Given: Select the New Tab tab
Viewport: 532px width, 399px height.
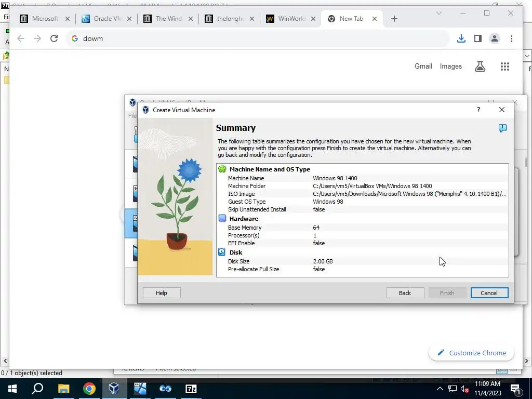Looking at the screenshot, I should (351, 19).
